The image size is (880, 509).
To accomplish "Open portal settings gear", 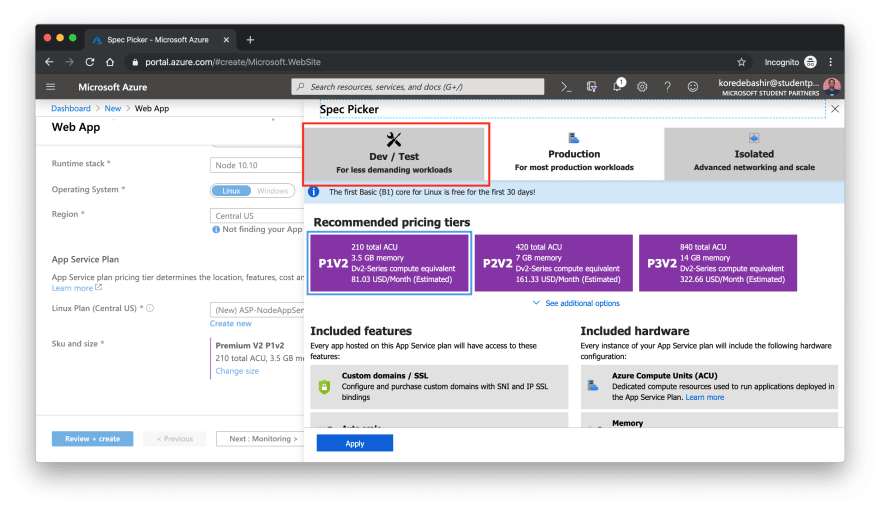I will click(x=642, y=87).
